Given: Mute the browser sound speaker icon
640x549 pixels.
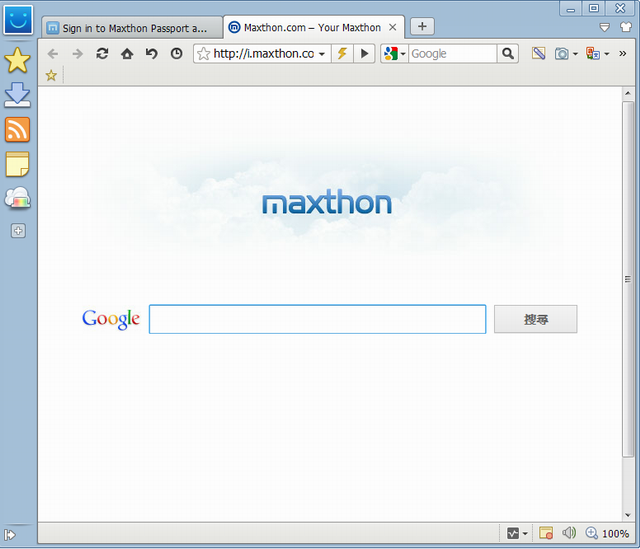Looking at the screenshot, I should click(570, 533).
